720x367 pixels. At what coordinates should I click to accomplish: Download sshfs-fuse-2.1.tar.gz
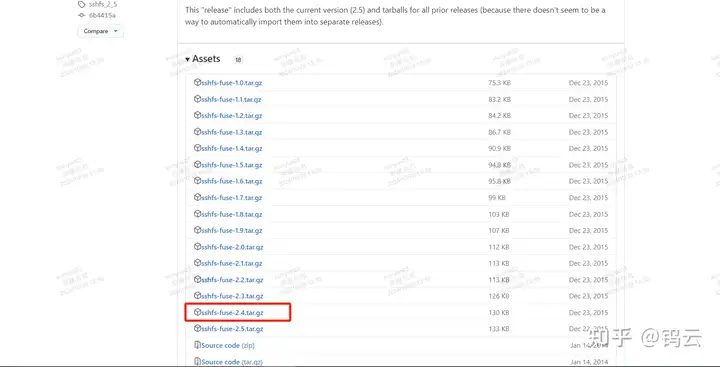[231, 263]
